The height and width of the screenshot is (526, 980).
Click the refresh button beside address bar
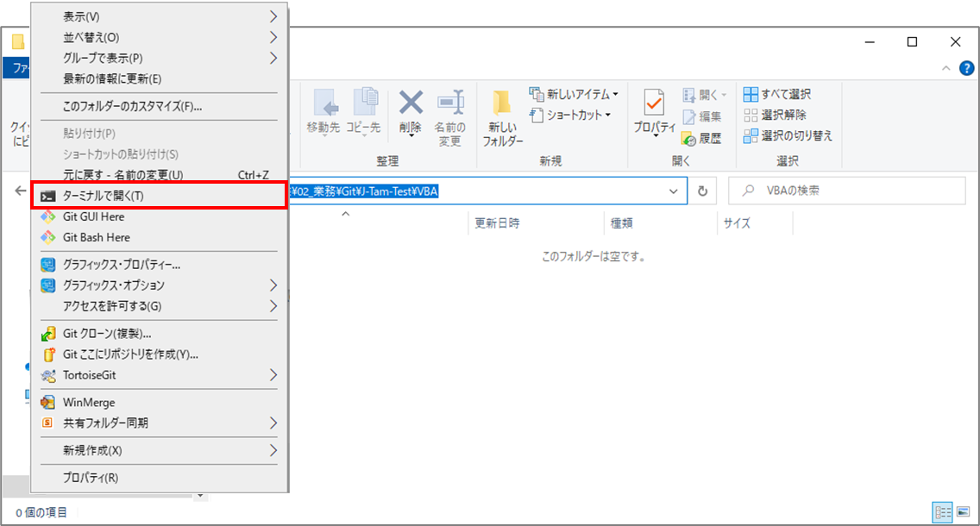pos(702,191)
